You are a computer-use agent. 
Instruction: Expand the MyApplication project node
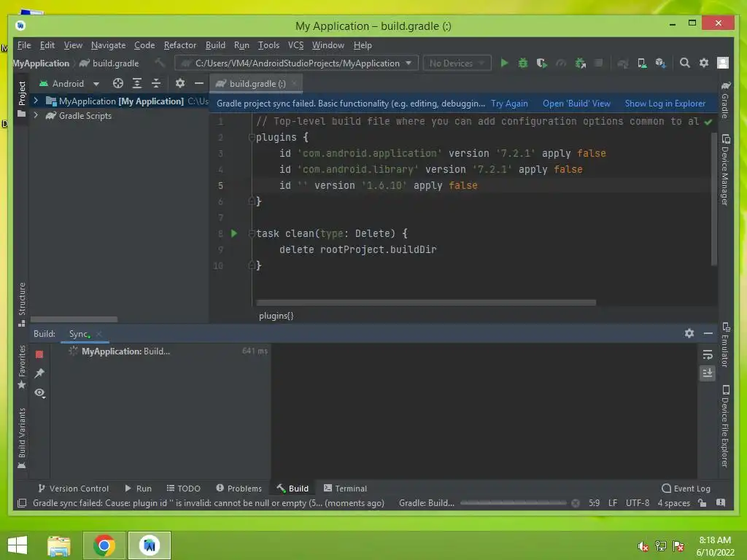tap(36, 101)
